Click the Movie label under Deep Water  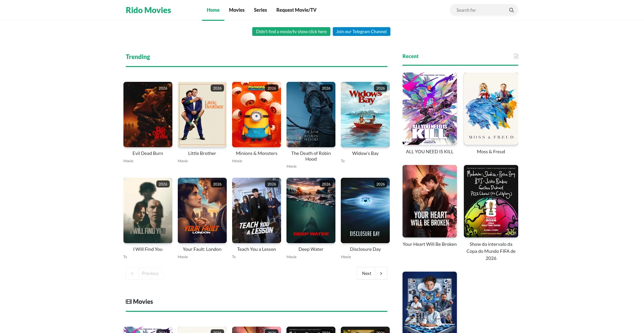[x=291, y=257]
